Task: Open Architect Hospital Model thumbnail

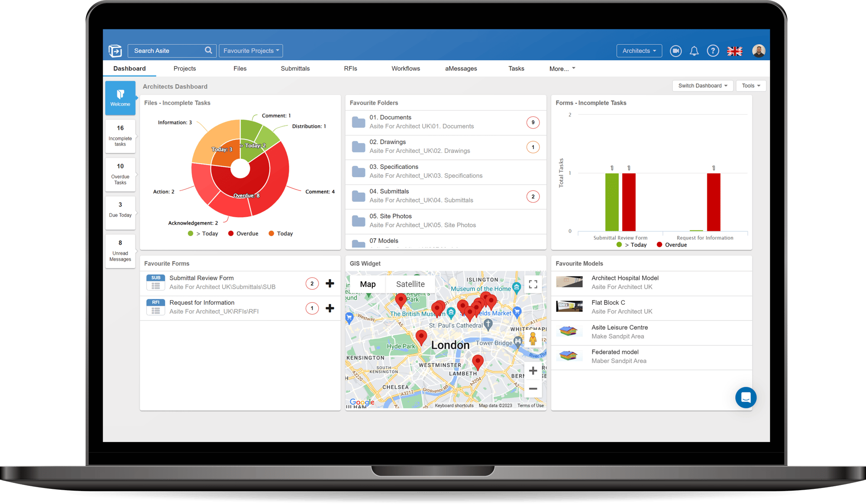Action: pos(569,282)
